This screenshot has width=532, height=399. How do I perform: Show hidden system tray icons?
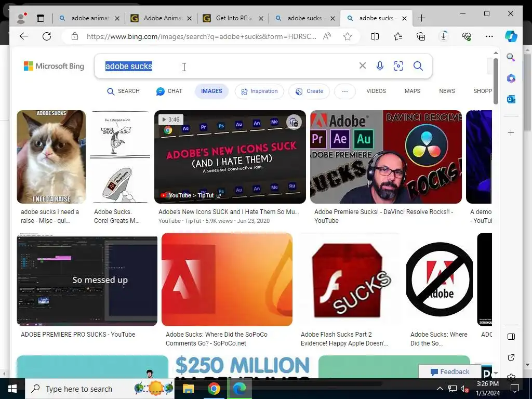tap(440, 389)
